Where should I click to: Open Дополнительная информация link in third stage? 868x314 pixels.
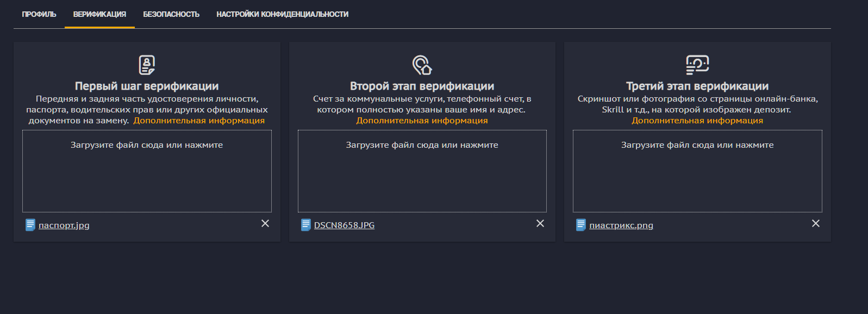697,121
